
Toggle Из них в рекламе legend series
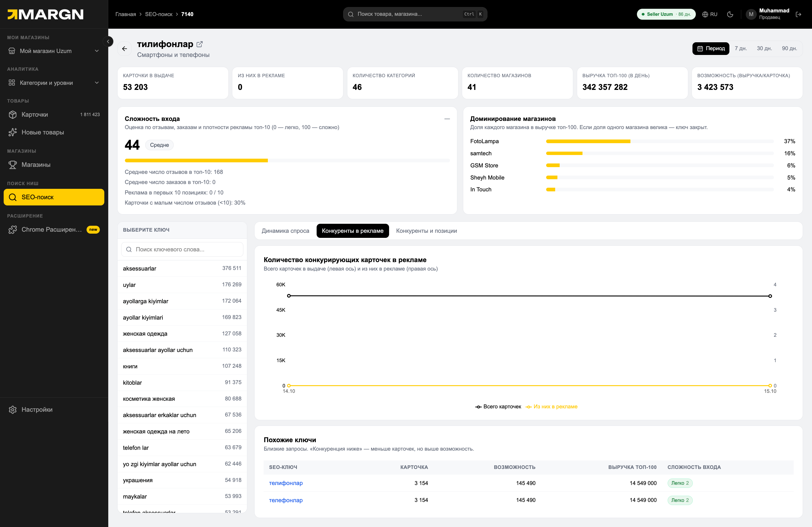(551, 407)
